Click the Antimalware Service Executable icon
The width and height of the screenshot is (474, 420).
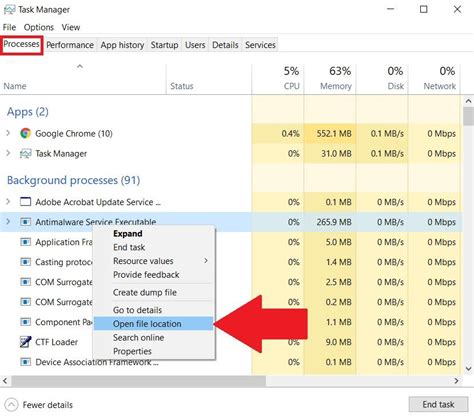pyautogui.click(x=25, y=222)
